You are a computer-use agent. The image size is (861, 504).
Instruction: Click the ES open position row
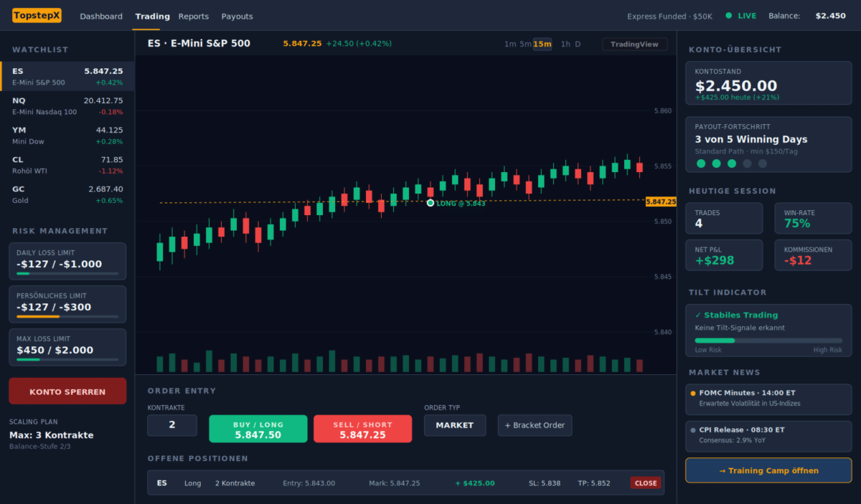(x=406, y=482)
